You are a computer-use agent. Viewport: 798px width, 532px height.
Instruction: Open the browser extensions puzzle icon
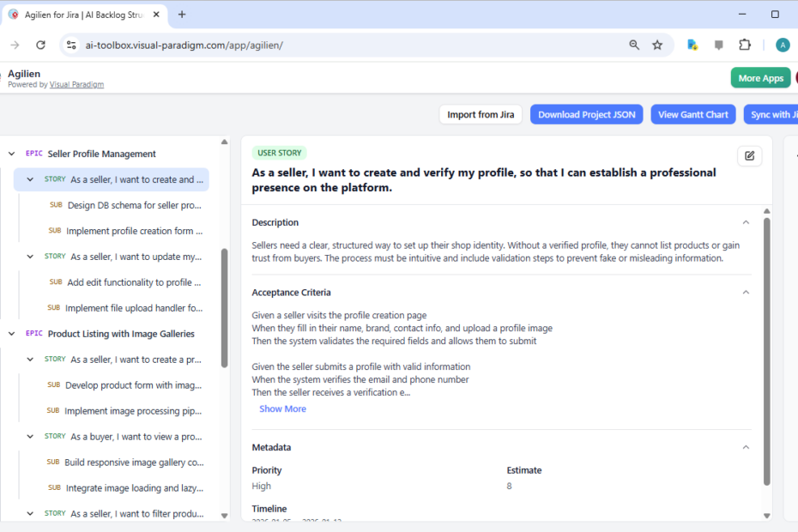(x=744, y=45)
